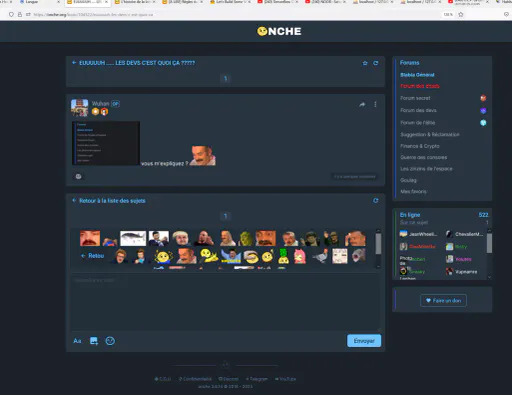Open text formatting with the Aa icon
Viewport: 512px width, 395px height.
tap(77, 341)
